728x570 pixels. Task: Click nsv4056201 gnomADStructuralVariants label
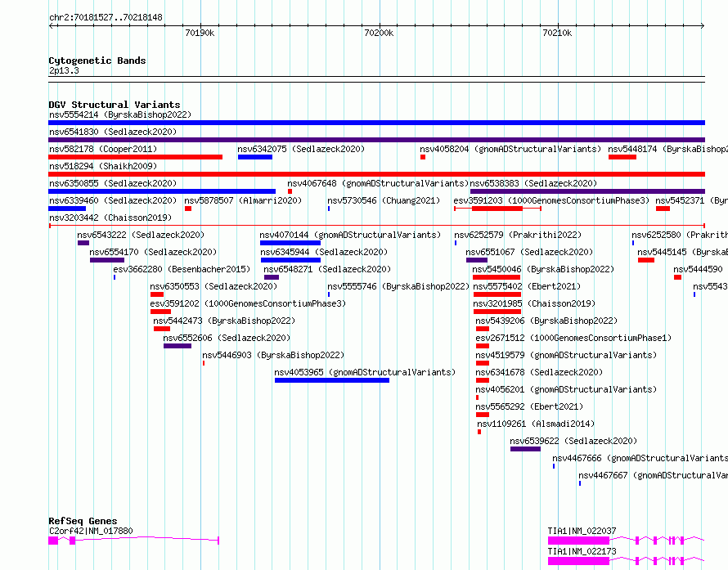point(566,389)
